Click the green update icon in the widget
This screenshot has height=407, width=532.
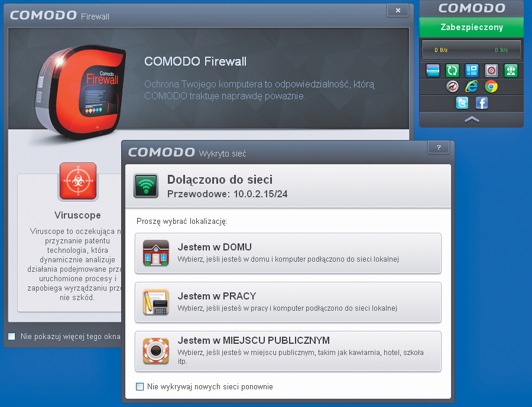(x=452, y=71)
